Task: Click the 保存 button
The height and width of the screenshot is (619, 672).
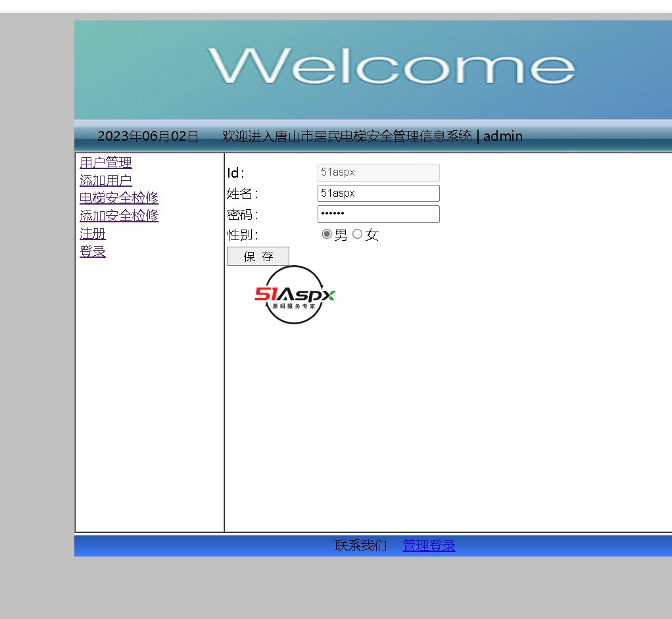Action: 258,257
